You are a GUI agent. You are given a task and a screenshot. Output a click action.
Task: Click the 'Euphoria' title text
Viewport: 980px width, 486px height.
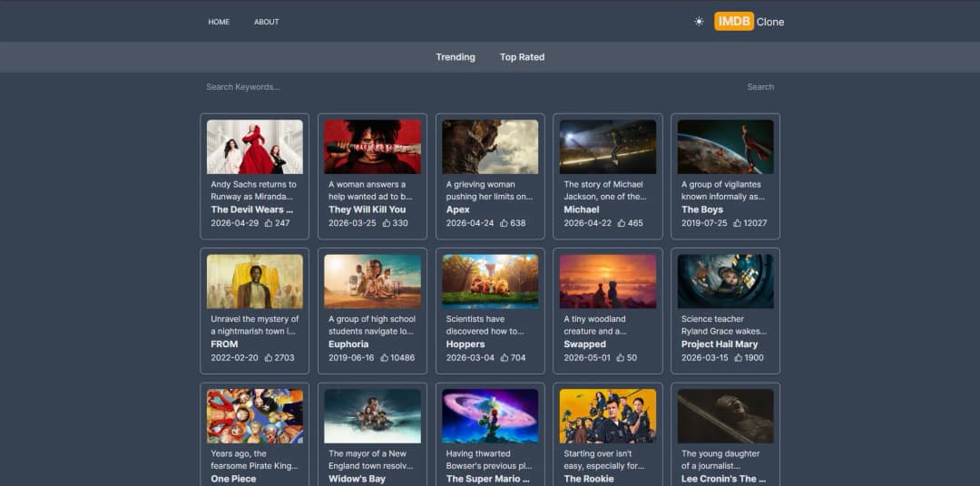pyautogui.click(x=348, y=345)
